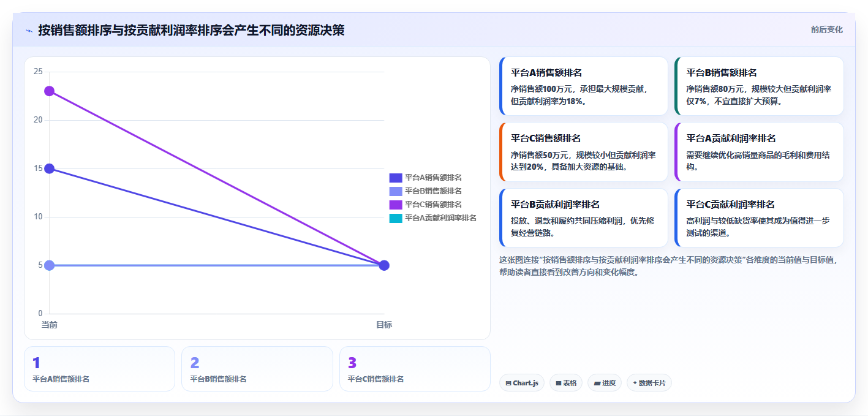
Task: Click the text 投放、退款和履约共同压缩利润
Action: coord(567,221)
